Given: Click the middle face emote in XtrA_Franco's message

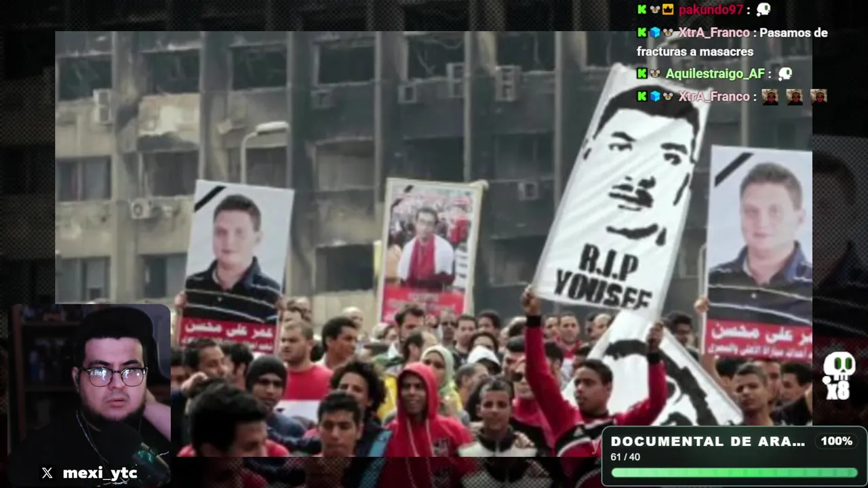Looking at the screenshot, I should click(x=794, y=96).
